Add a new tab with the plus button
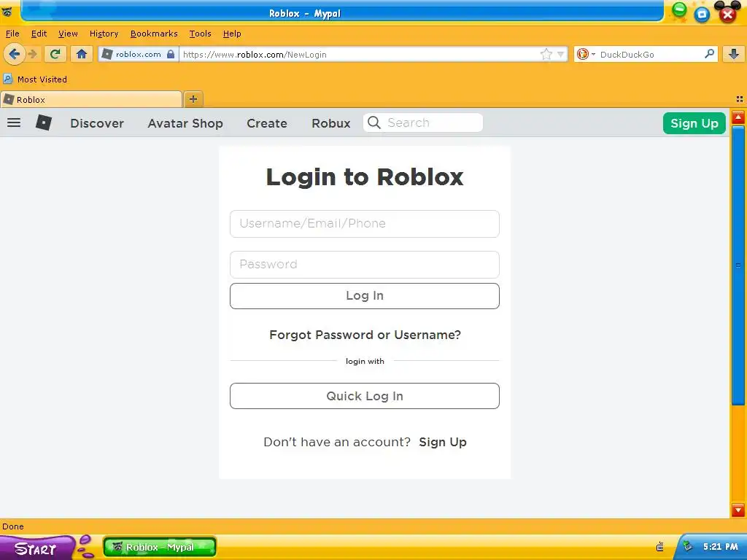This screenshot has height=560, width=747. pos(193,99)
